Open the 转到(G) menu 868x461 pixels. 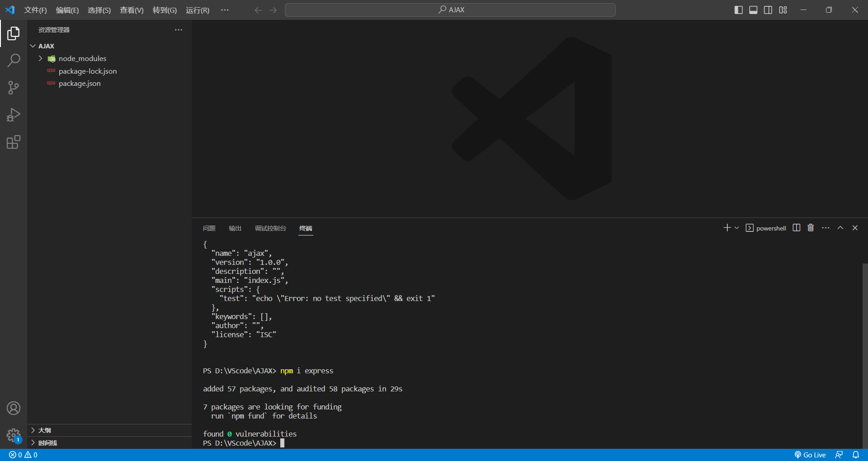(165, 10)
